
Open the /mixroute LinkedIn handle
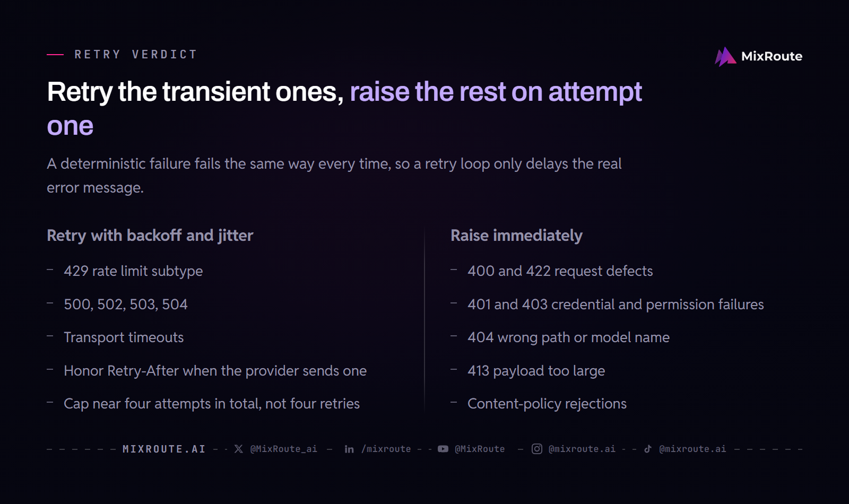click(386, 449)
